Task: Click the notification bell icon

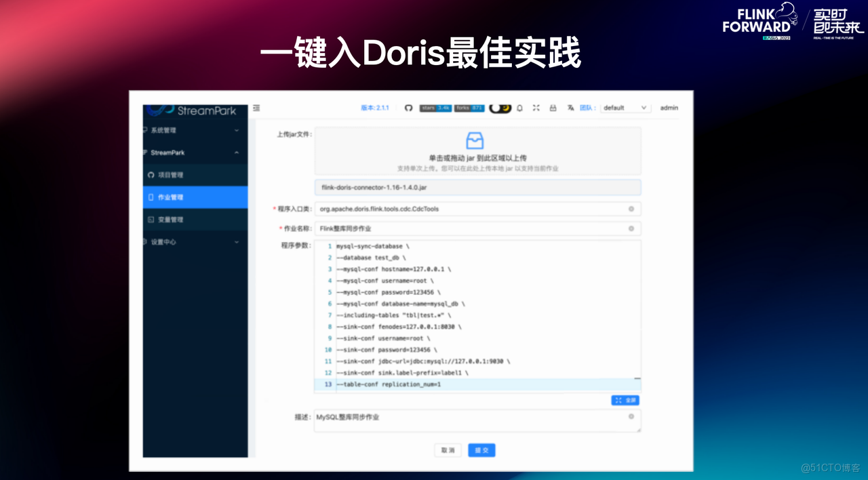Action: pyautogui.click(x=519, y=107)
